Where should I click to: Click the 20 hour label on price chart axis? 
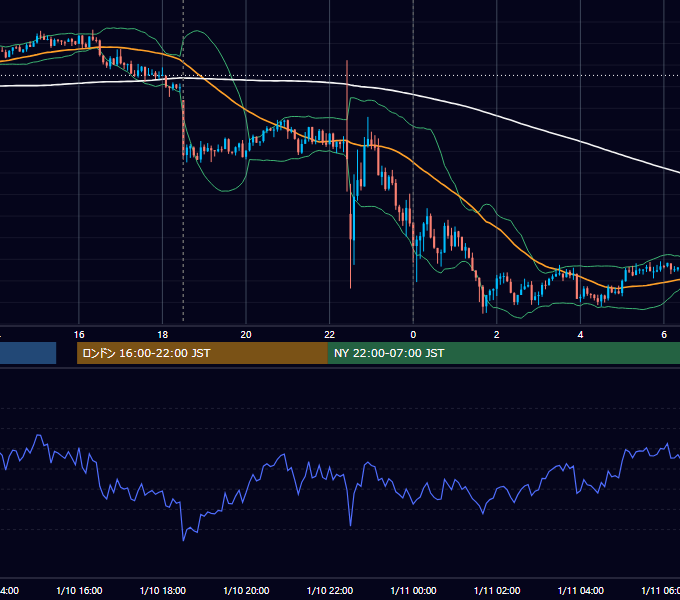pos(246,335)
